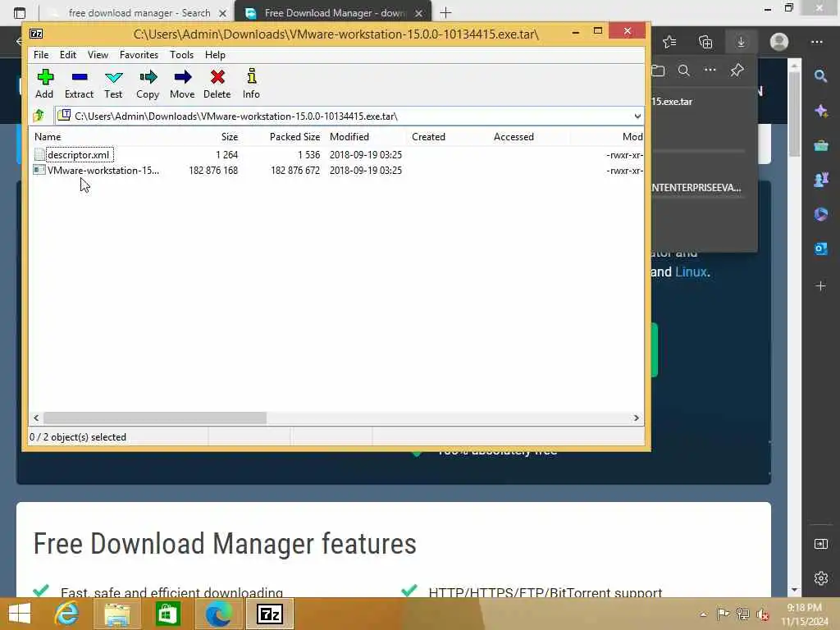The height and width of the screenshot is (630, 840).
Task: Close the Free Download Manager browser tab
Action: 418,13
